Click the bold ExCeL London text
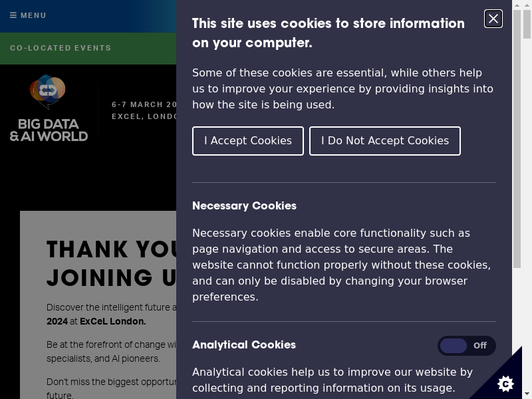 coord(113,321)
